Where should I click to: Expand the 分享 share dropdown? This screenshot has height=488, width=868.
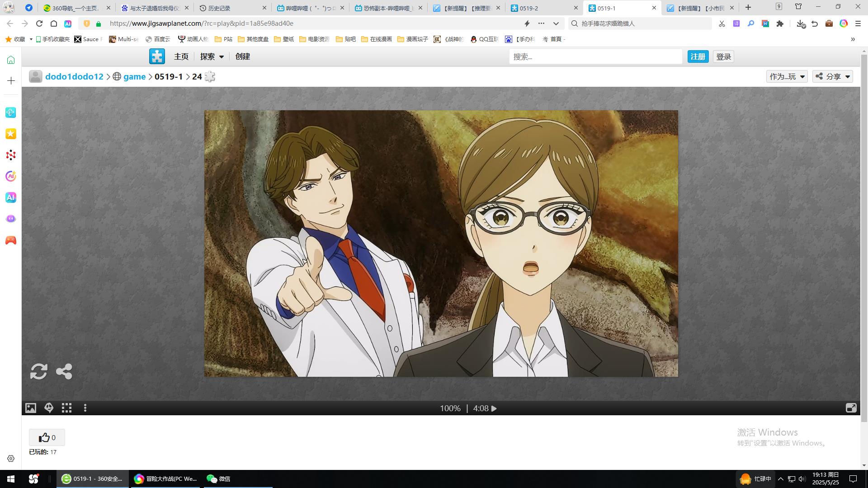tap(833, 76)
